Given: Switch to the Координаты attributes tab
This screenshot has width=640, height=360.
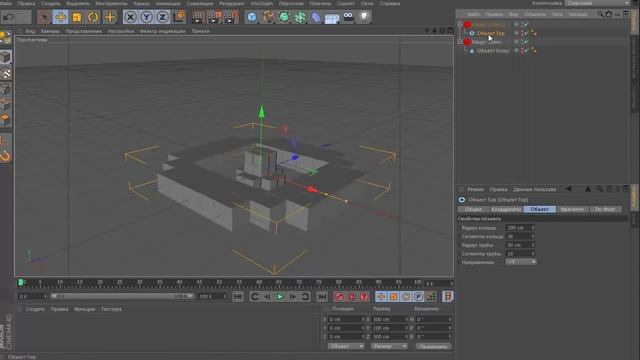Looking at the screenshot, I should click(507, 209).
